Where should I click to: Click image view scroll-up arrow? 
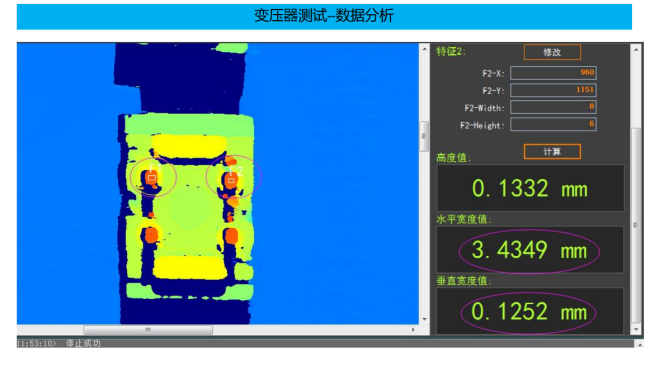[x=424, y=49]
